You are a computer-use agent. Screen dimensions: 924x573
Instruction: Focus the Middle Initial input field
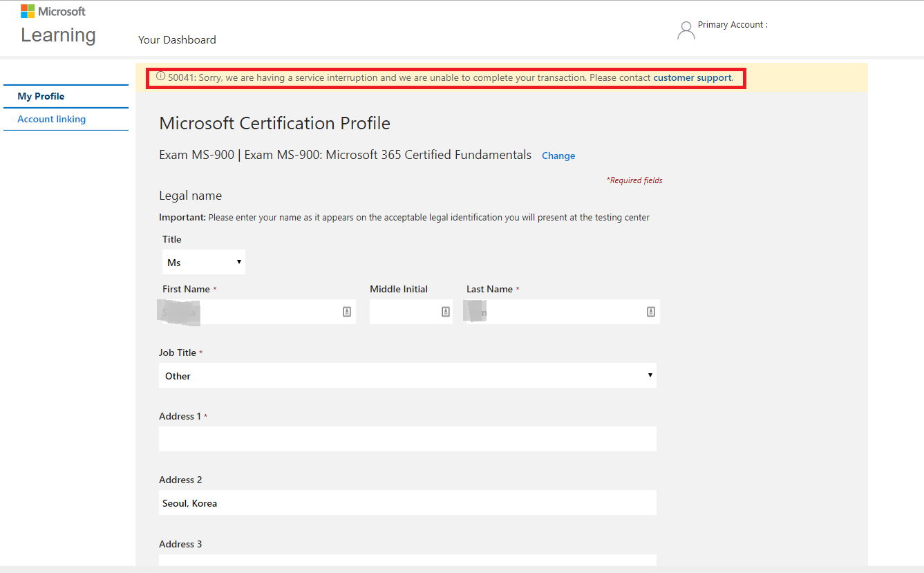coord(411,312)
